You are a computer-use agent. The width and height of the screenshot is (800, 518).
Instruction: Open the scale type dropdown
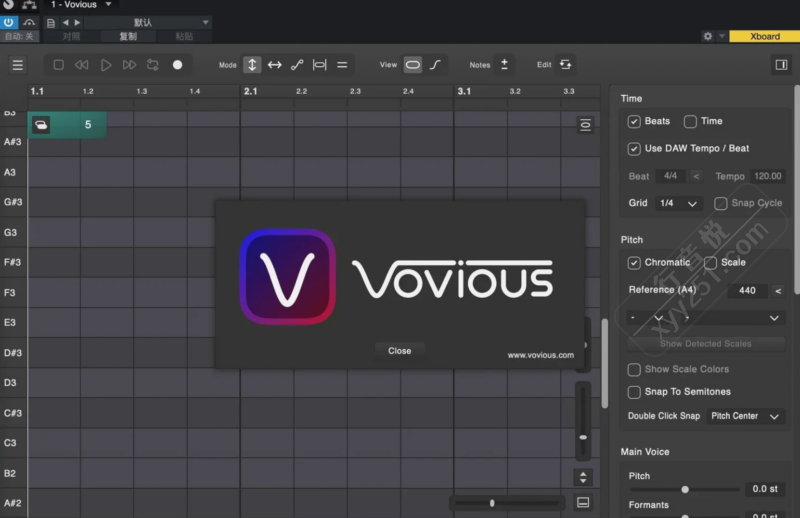point(733,318)
